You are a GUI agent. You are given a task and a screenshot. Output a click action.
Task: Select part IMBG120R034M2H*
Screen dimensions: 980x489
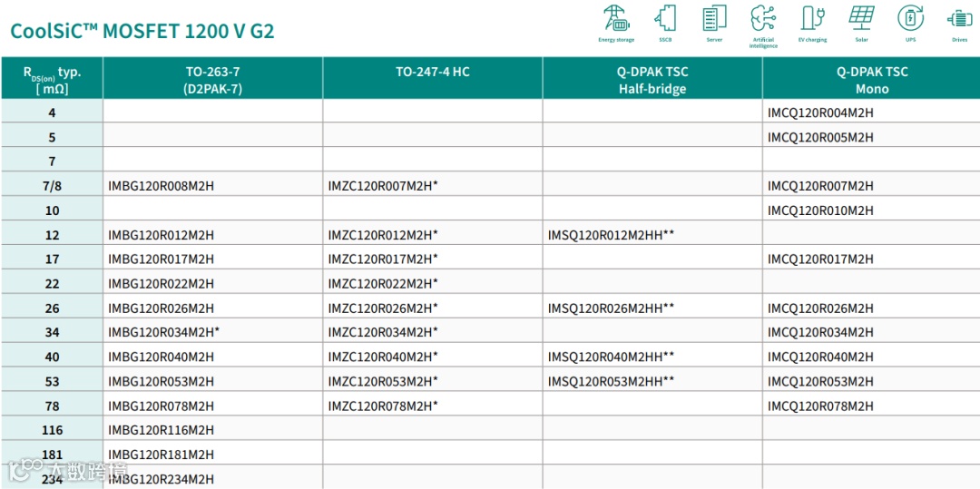pyautogui.click(x=163, y=332)
